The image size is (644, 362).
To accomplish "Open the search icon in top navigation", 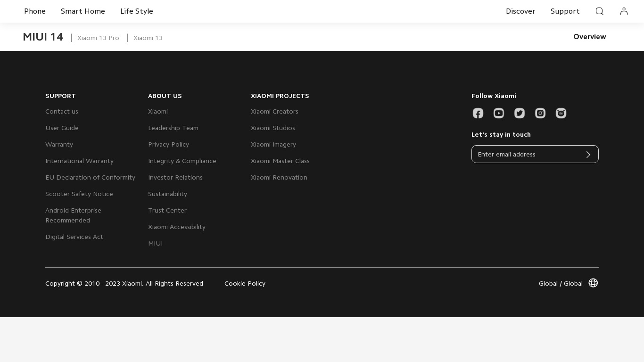I will (600, 11).
